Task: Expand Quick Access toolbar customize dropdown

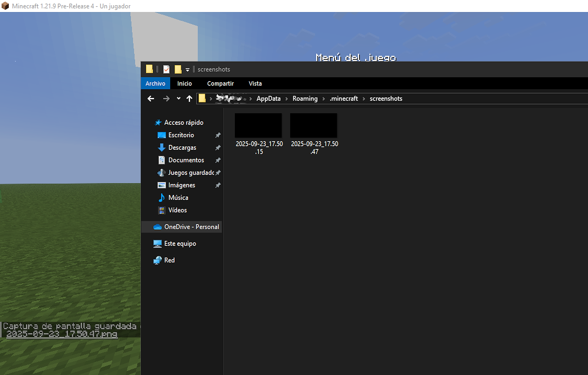Action: pyautogui.click(x=187, y=70)
